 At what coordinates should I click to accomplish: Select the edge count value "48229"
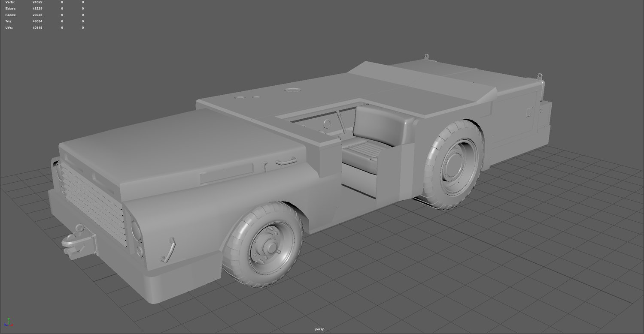tap(37, 9)
